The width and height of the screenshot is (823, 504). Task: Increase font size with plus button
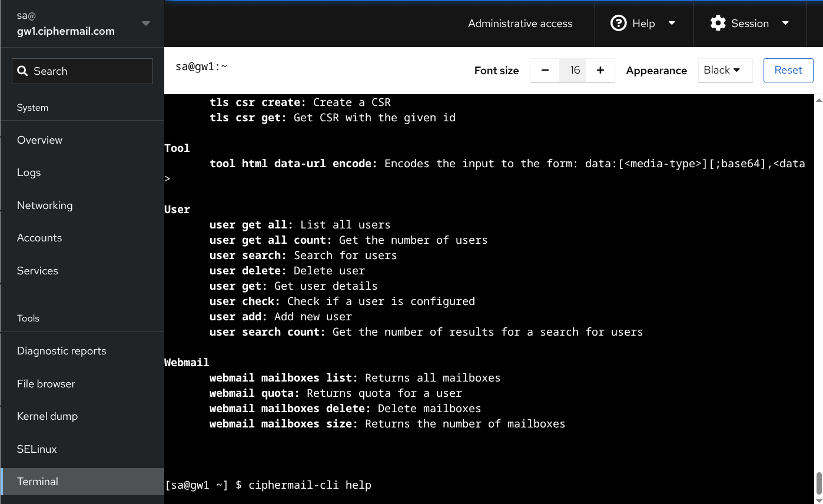[x=600, y=71]
